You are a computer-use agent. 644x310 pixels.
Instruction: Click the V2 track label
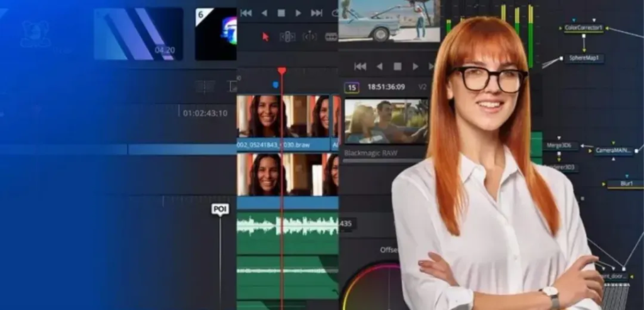click(423, 87)
